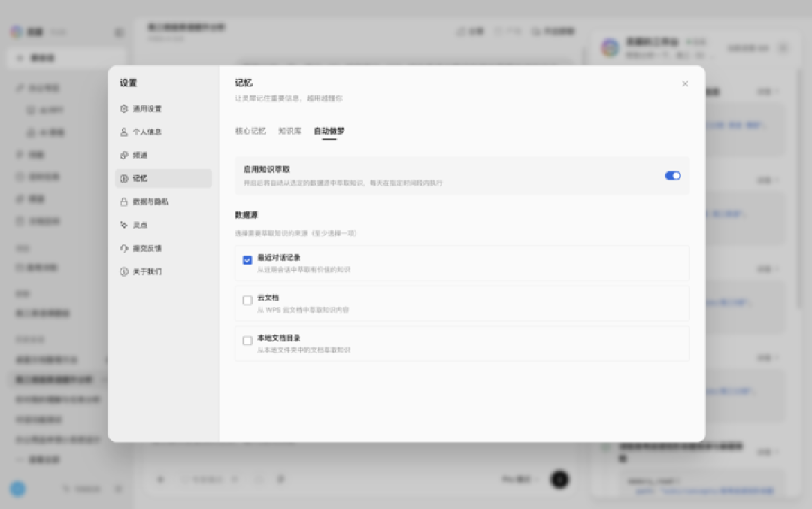Check the 云文档 data source
The width and height of the screenshot is (812, 509).
click(247, 300)
